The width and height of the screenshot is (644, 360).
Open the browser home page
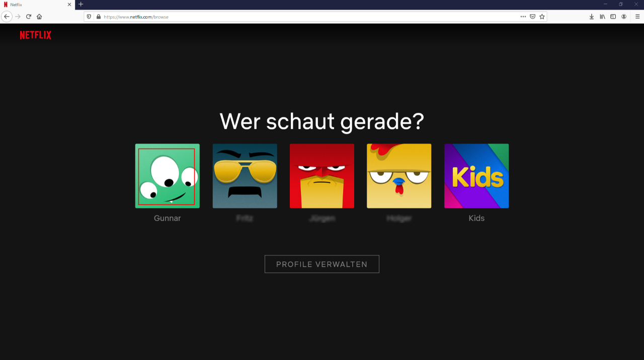coord(39,17)
